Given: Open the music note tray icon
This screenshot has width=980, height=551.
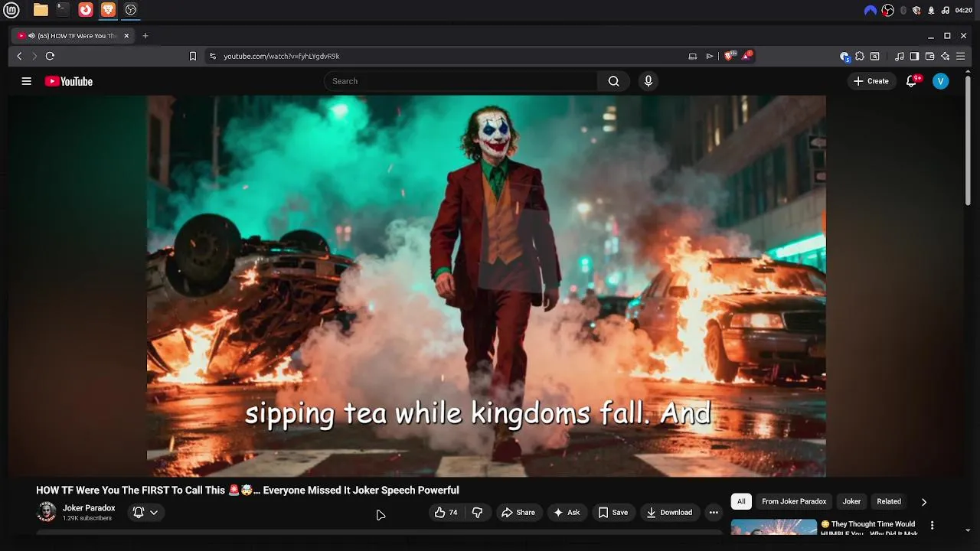Looking at the screenshot, I should pos(945,10).
